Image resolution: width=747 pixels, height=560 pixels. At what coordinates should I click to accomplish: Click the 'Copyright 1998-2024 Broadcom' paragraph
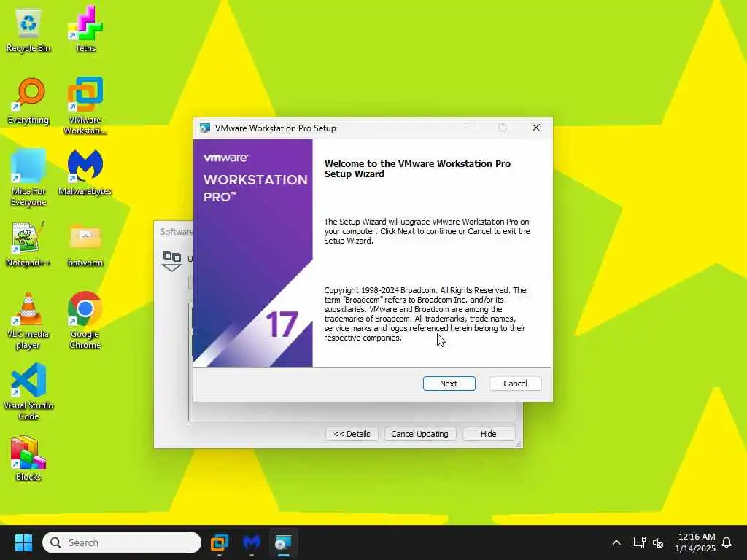coord(425,314)
